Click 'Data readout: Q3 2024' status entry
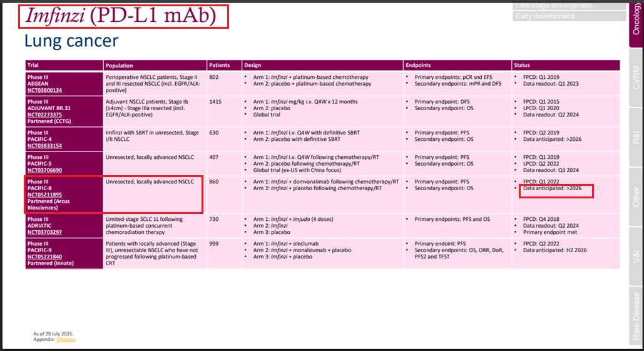 click(551, 170)
